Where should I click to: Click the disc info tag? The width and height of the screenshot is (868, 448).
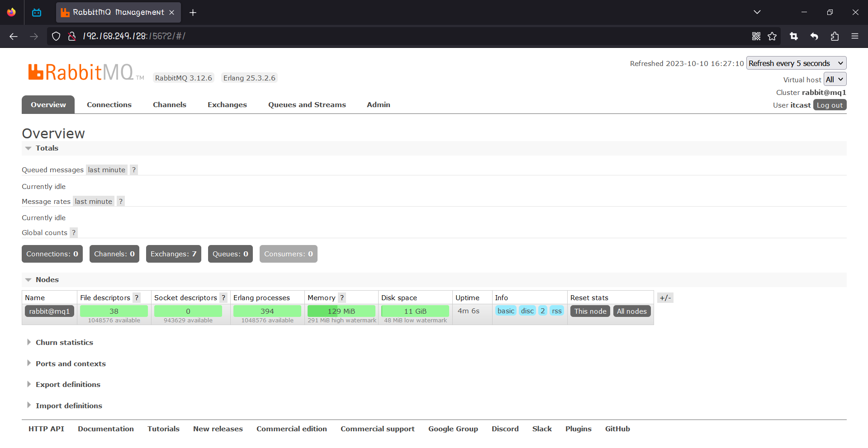527,311
